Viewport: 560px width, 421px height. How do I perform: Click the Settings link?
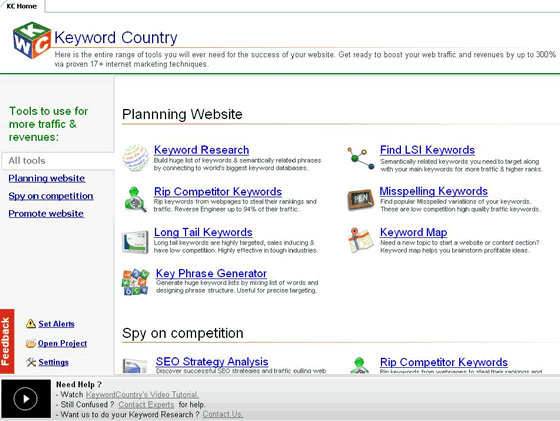coord(54,362)
